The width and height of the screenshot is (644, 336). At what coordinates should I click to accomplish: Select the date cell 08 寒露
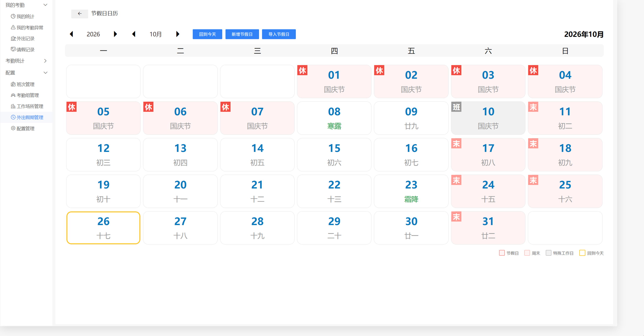[x=334, y=118]
